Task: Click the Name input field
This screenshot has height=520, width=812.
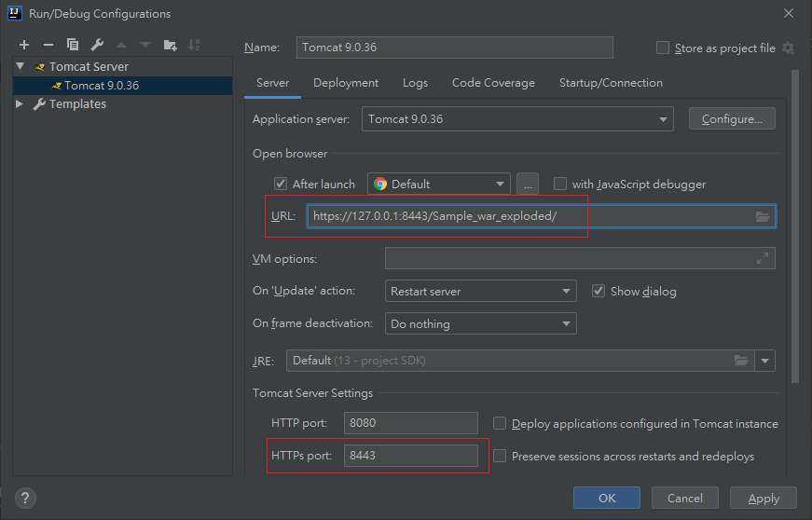Action: (x=455, y=48)
